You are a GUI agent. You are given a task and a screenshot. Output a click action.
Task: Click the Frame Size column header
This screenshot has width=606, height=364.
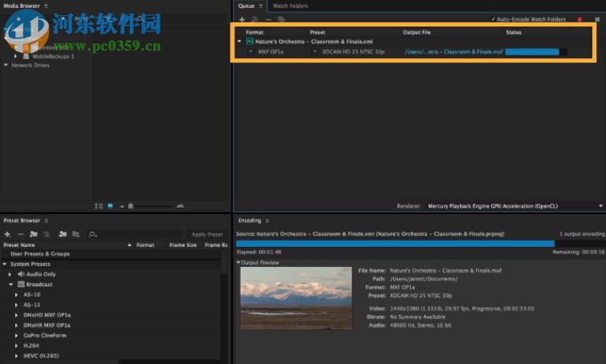[183, 245]
